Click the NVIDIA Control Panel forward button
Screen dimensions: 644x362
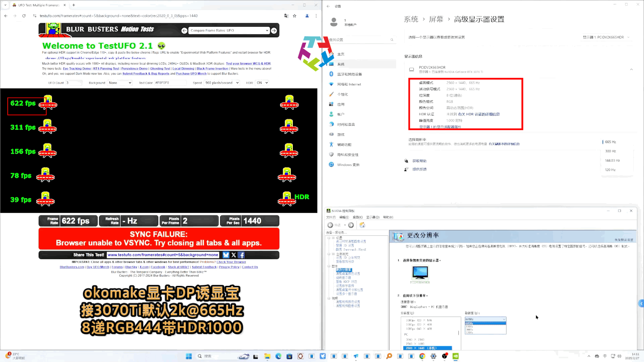click(351, 225)
